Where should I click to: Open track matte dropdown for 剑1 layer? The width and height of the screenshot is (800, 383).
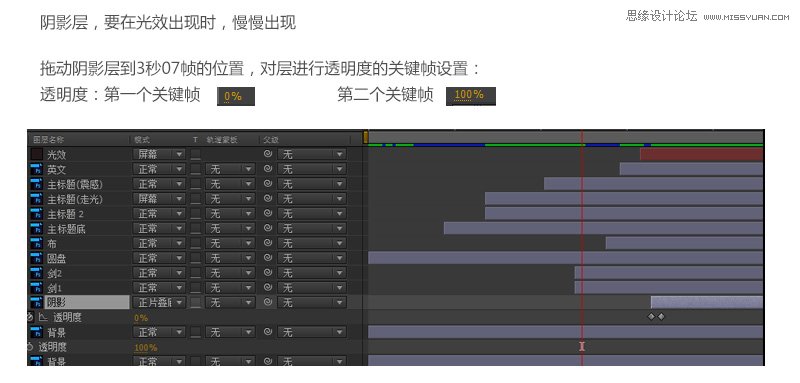[230, 288]
